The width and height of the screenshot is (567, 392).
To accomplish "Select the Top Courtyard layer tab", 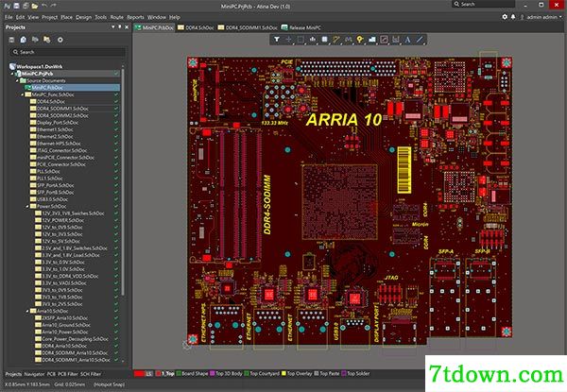I will [x=262, y=374].
